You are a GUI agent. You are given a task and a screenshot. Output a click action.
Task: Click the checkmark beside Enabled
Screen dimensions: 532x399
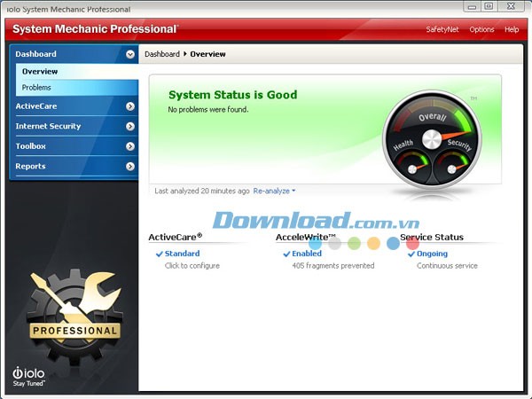point(286,254)
